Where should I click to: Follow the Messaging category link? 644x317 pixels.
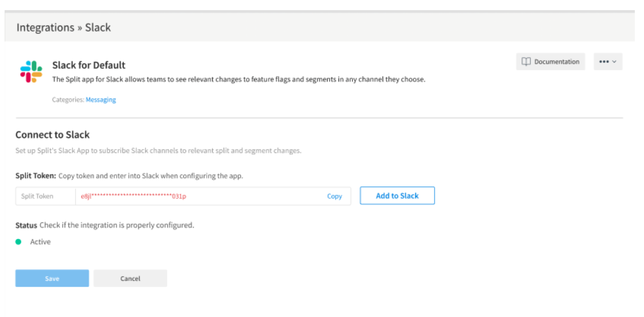[101, 100]
